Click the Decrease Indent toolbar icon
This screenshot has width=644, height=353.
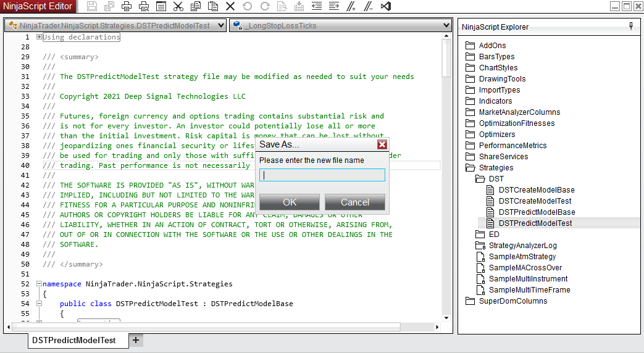click(317, 6)
